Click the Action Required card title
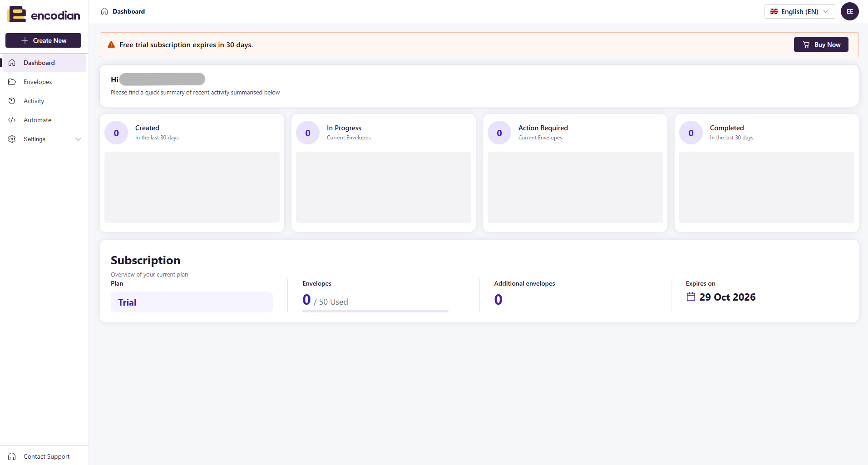Image resolution: width=868 pixels, height=465 pixels. pos(543,128)
